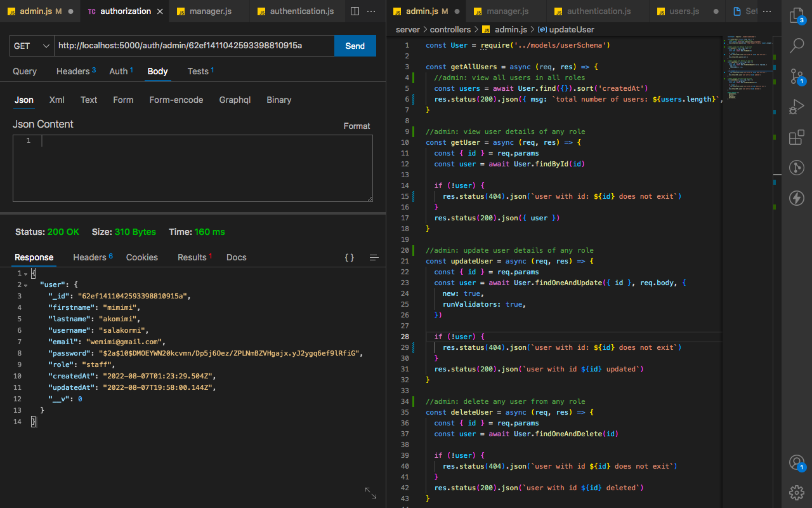Image resolution: width=812 pixels, height=508 pixels.
Task: Open the Run and Debug view
Action: pyautogui.click(x=796, y=107)
